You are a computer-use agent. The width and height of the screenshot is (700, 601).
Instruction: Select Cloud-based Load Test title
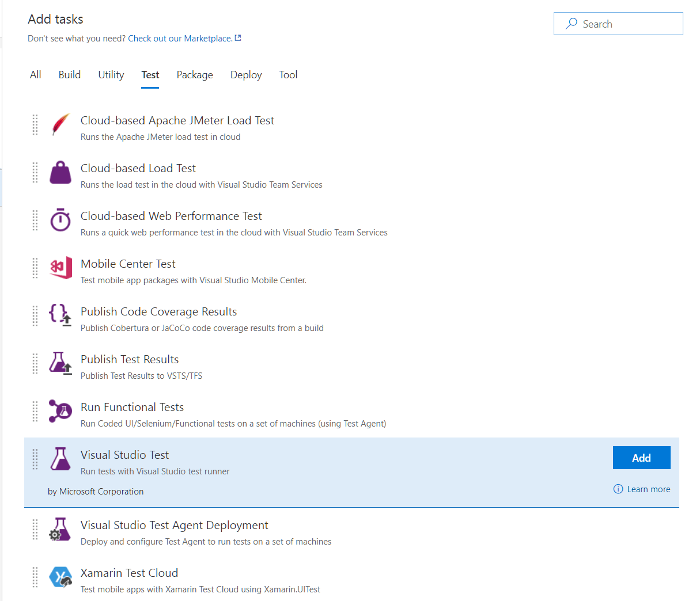[138, 168]
